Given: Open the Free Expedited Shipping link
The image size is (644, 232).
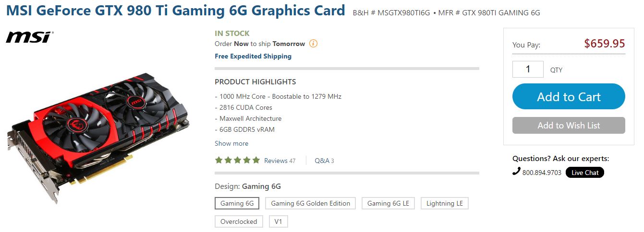Looking at the screenshot, I should (x=253, y=56).
